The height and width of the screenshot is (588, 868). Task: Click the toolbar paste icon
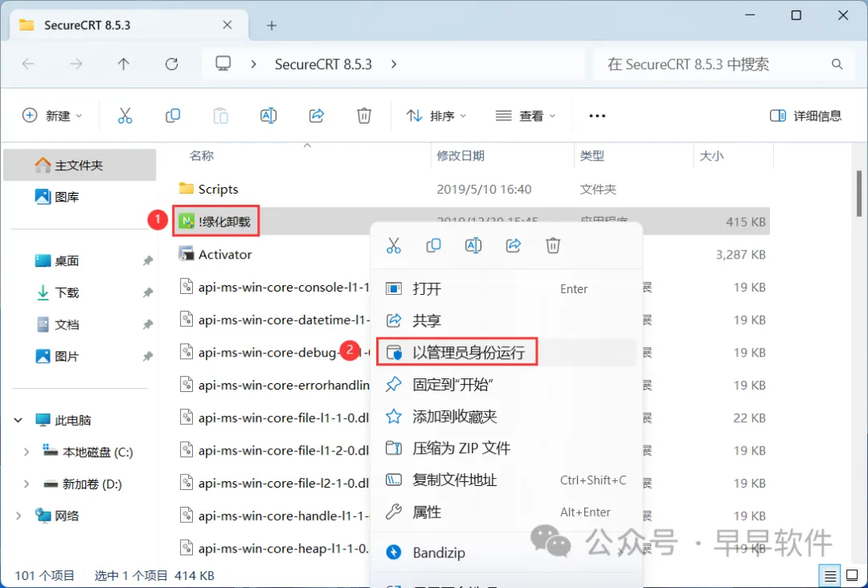[220, 116]
